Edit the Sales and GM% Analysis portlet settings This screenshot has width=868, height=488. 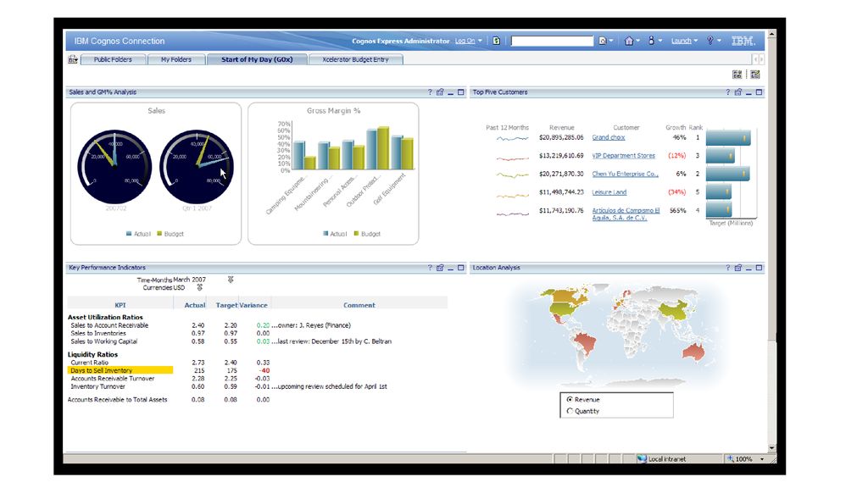click(x=440, y=92)
